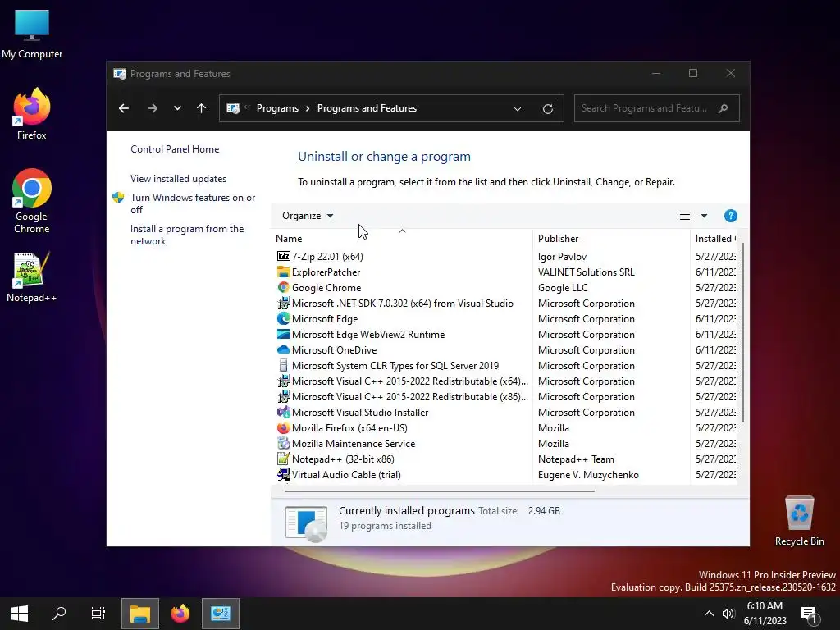The image size is (840, 630).
Task: Open File Explorer from the taskbar
Action: (x=139, y=614)
